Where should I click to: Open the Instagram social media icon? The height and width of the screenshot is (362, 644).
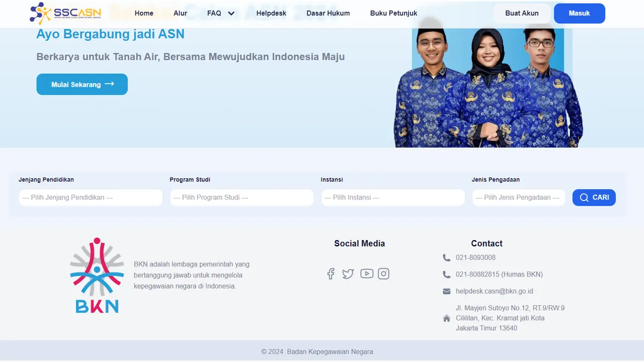[384, 274]
